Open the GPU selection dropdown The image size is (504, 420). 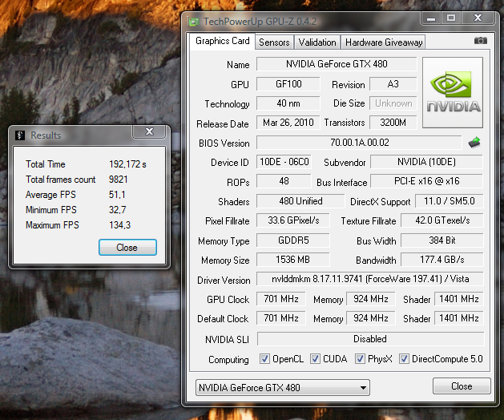(283, 387)
